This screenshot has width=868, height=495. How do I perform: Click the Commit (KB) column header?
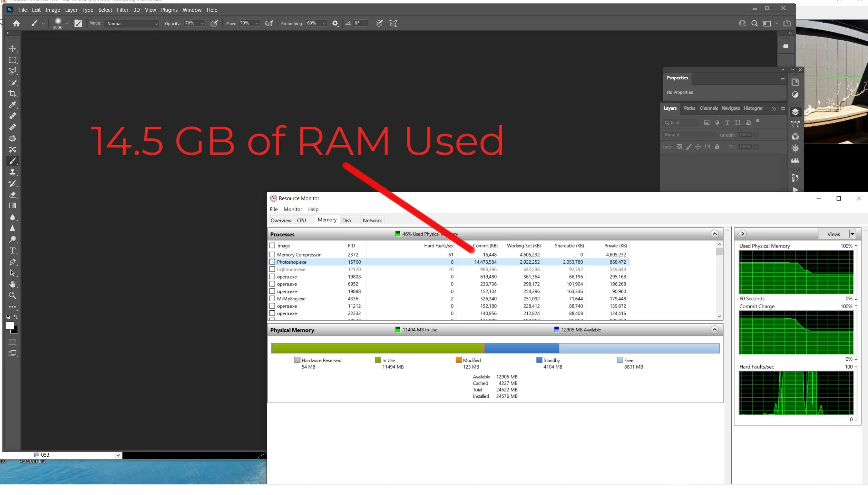pos(485,246)
